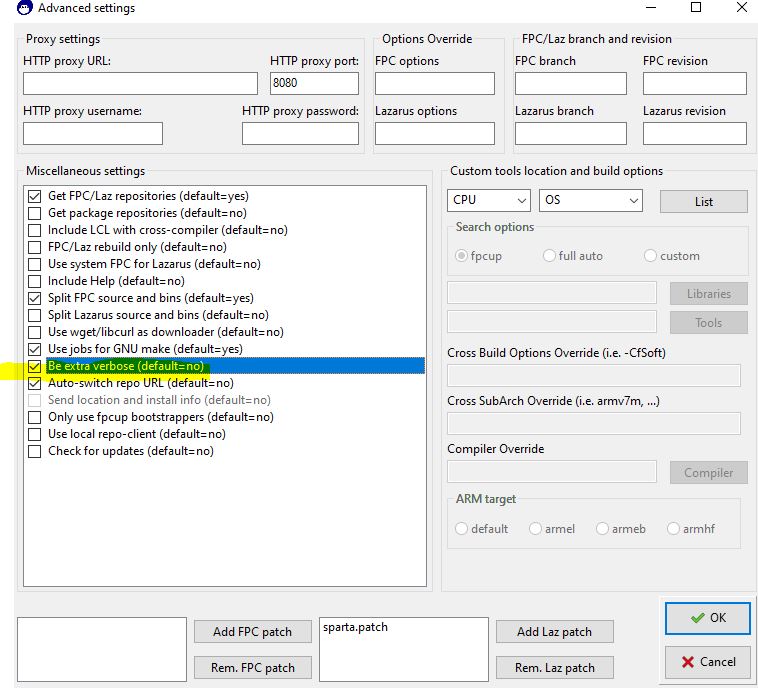The width and height of the screenshot is (758, 688).
Task: Disable Split FPC source and bins
Action: [35, 298]
